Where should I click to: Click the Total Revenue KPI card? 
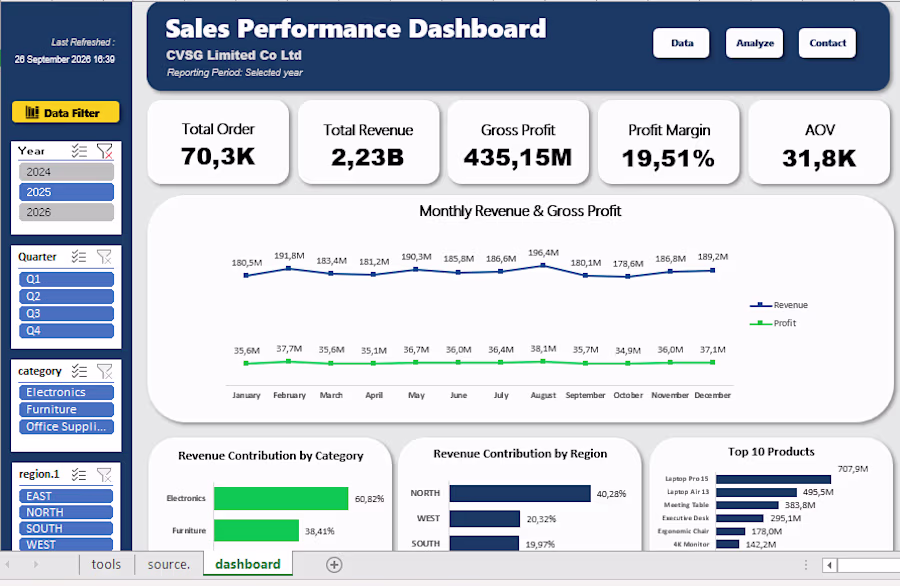click(x=368, y=143)
